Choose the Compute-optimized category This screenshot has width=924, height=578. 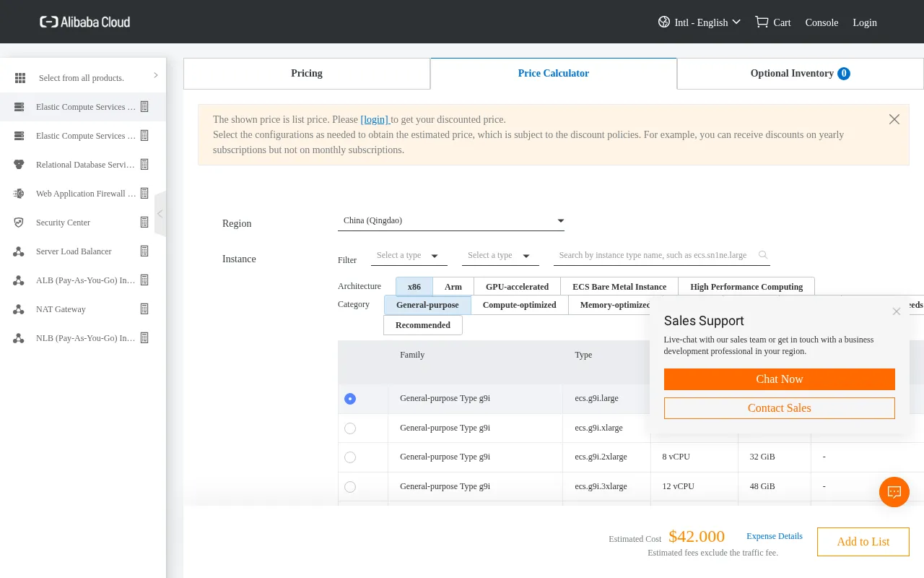[x=520, y=306]
